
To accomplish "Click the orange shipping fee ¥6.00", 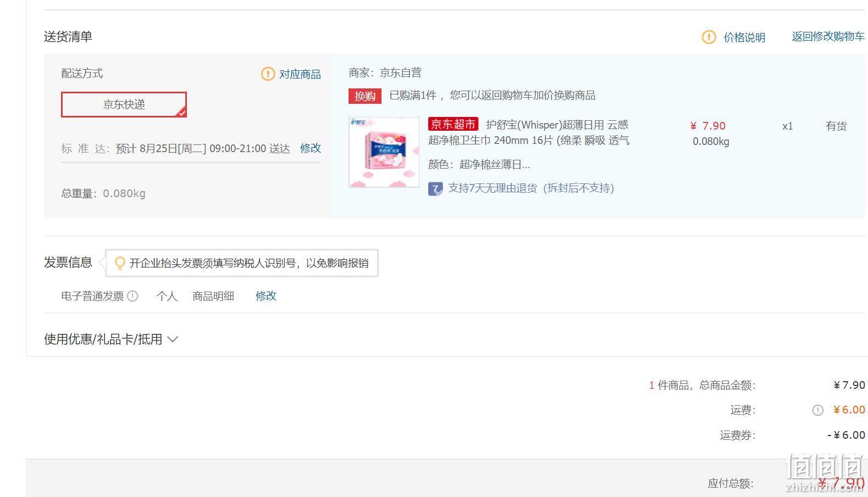I will tap(849, 410).
